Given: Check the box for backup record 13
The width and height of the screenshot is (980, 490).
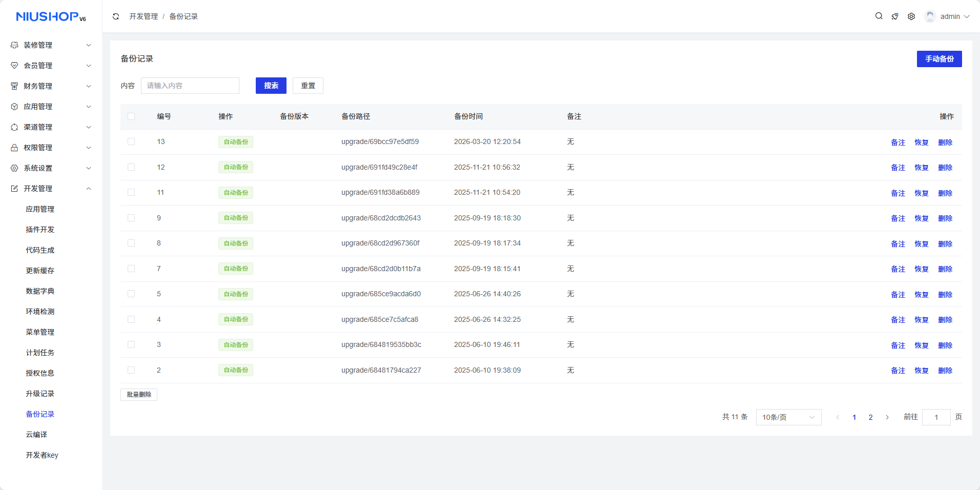Looking at the screenshot, I should [x=131, y=141].
